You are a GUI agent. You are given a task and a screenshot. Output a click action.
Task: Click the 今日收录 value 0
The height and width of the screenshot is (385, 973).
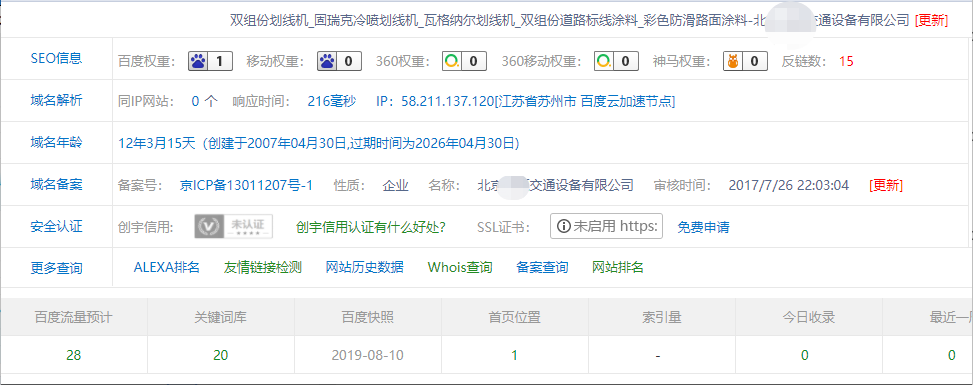805,356
